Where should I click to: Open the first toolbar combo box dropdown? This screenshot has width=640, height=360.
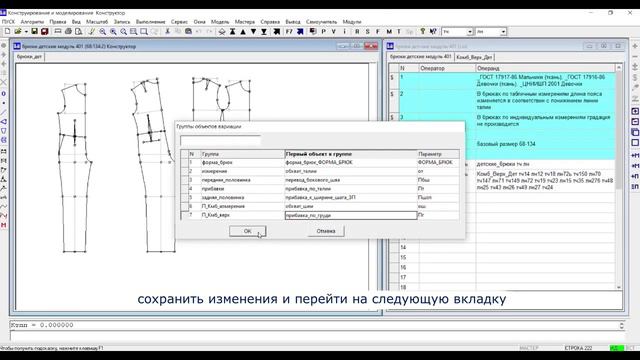click(470, 32)
